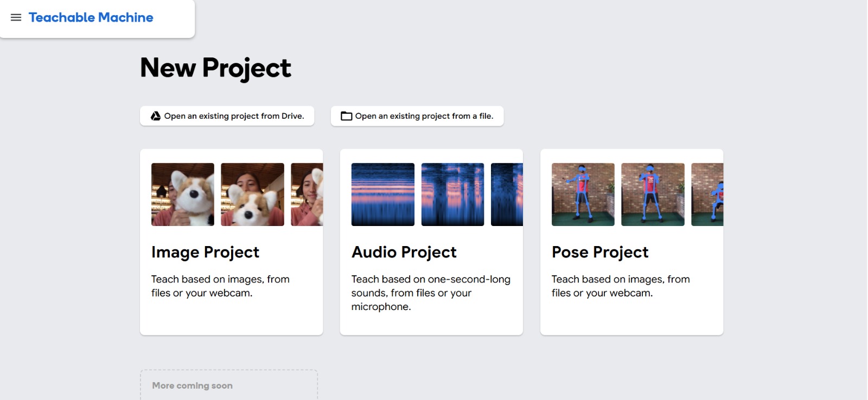
Task: Click the folder icon for file open
Action: [346, 116]
